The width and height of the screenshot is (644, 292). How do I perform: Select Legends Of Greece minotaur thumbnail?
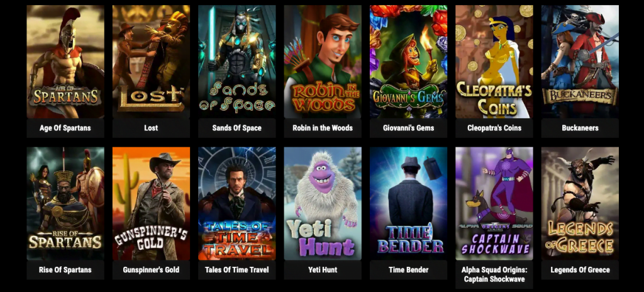coord(580,203)
